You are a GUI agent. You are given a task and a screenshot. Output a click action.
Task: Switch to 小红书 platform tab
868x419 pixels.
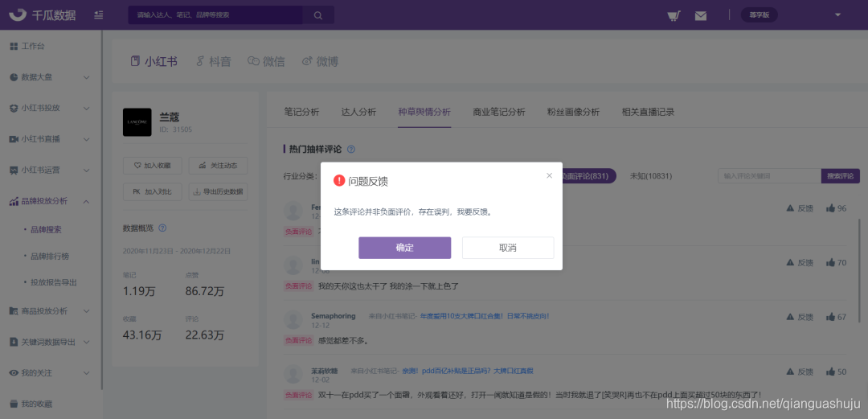coord(154,61)
